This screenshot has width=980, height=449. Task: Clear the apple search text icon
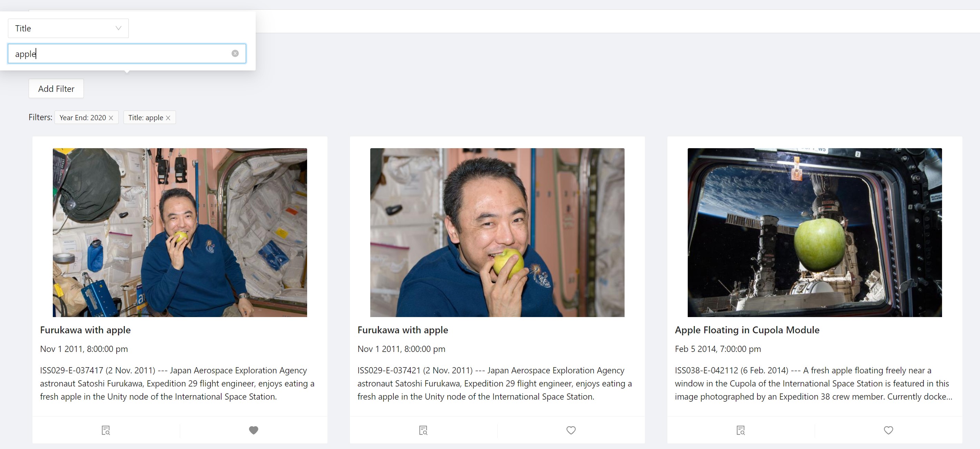[235, 53]
